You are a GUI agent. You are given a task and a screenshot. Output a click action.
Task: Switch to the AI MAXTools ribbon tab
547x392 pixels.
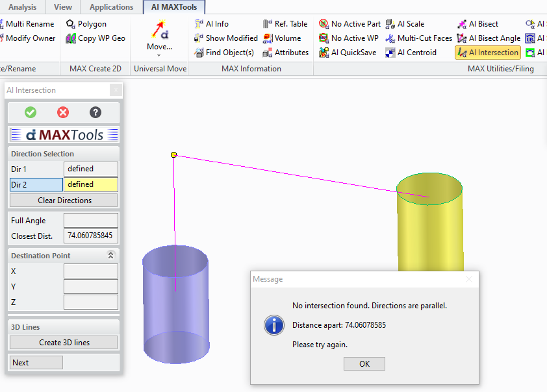tap(173, 7)
